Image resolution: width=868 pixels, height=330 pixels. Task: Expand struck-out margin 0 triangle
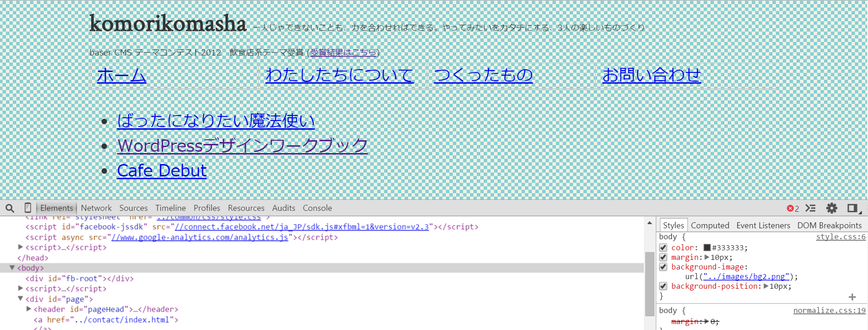[x=707, y=321]
